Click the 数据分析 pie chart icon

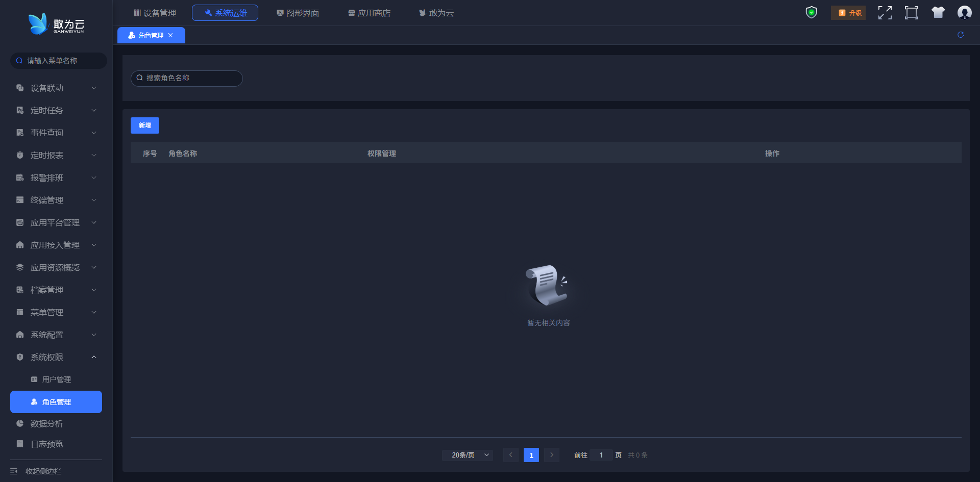point(20,423)
